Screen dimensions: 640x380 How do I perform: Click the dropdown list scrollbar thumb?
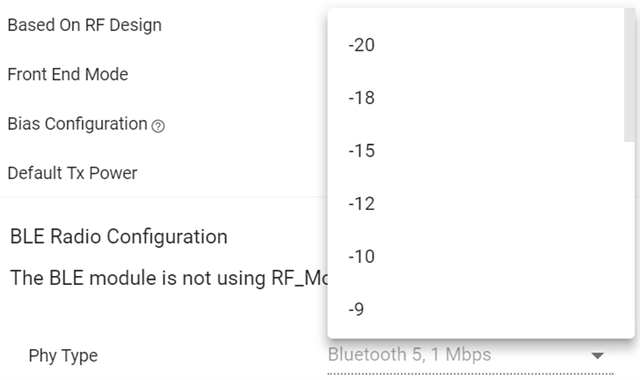[x=629, y=75]
